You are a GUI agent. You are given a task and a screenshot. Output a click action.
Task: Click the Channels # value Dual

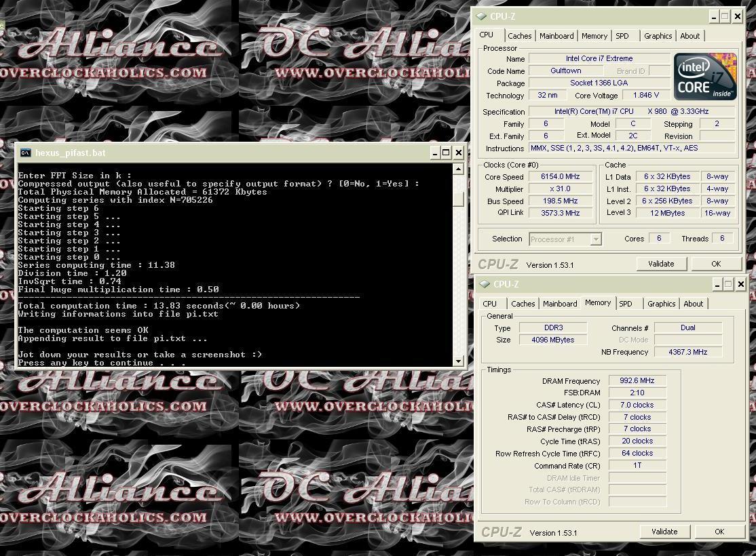(688, 327)
